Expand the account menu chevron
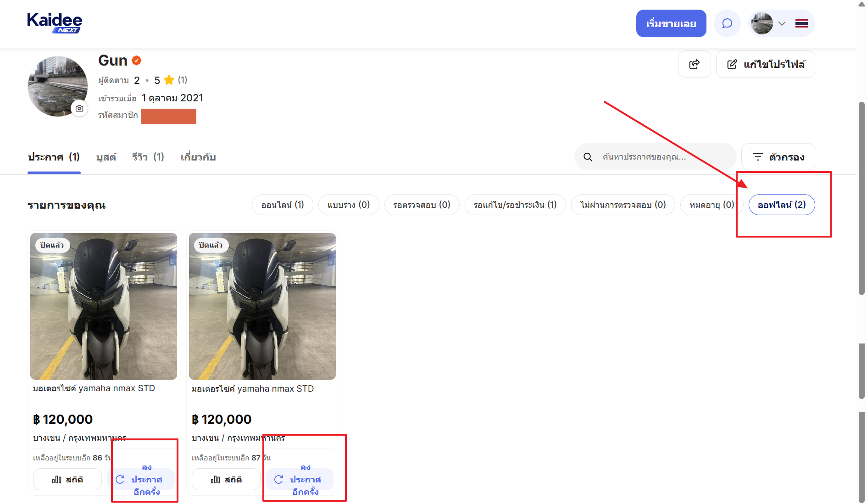 (x=782, y=23)
